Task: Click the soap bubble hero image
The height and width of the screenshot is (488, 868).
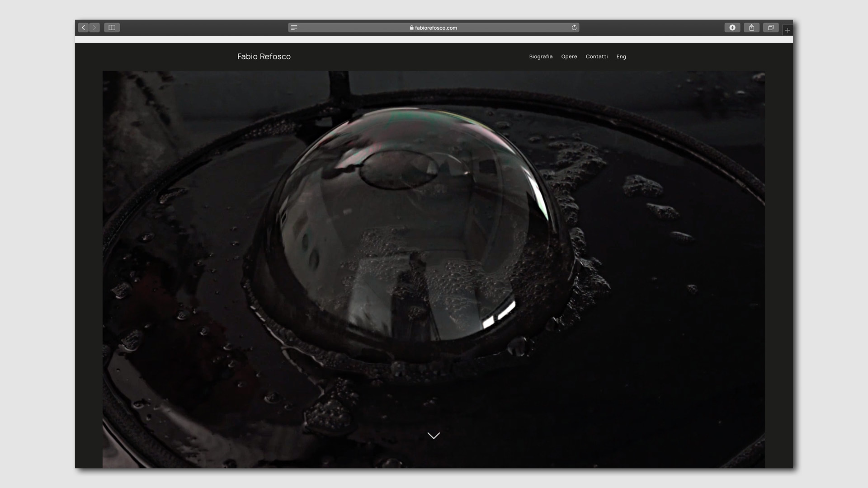Action: [434, 269]
